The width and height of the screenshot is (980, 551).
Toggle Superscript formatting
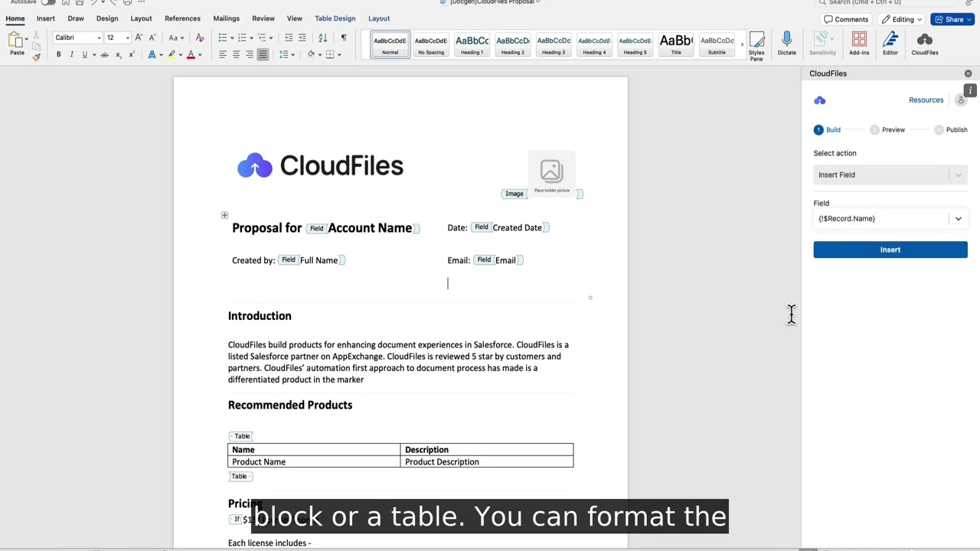click(x=131, y=54)
